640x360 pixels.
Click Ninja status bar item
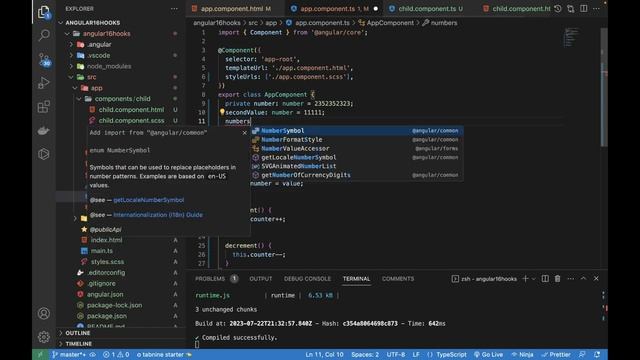click(522, 354)
